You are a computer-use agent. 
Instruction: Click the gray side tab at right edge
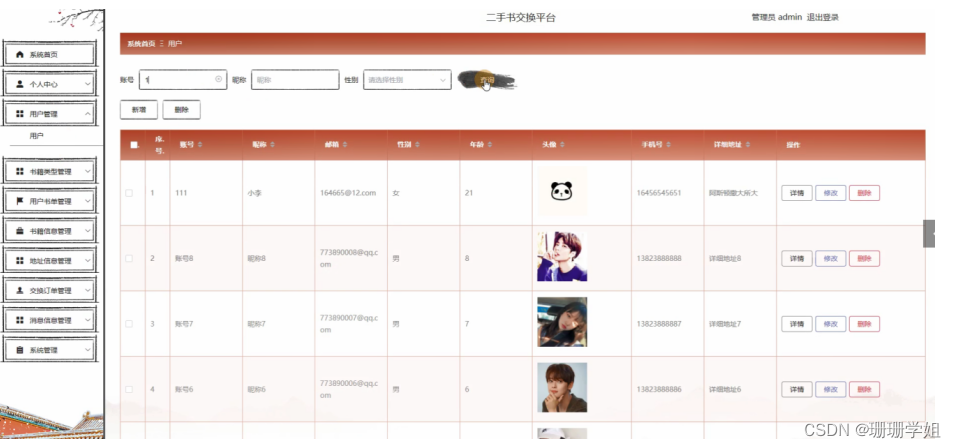click(929, 233)
